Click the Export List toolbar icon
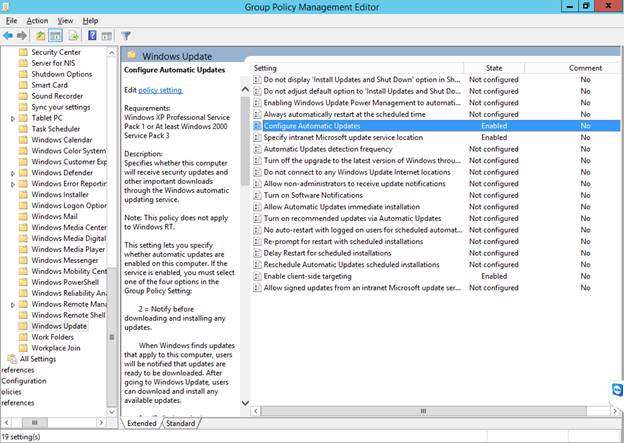This screenshot has height=443, width=624. click(x=73, y=36)
